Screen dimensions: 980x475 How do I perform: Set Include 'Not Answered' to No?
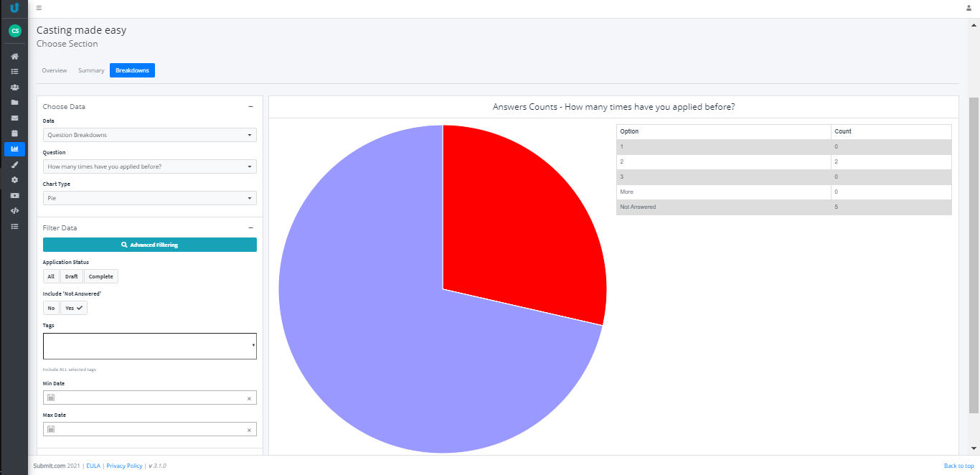[x=51, y=308]
